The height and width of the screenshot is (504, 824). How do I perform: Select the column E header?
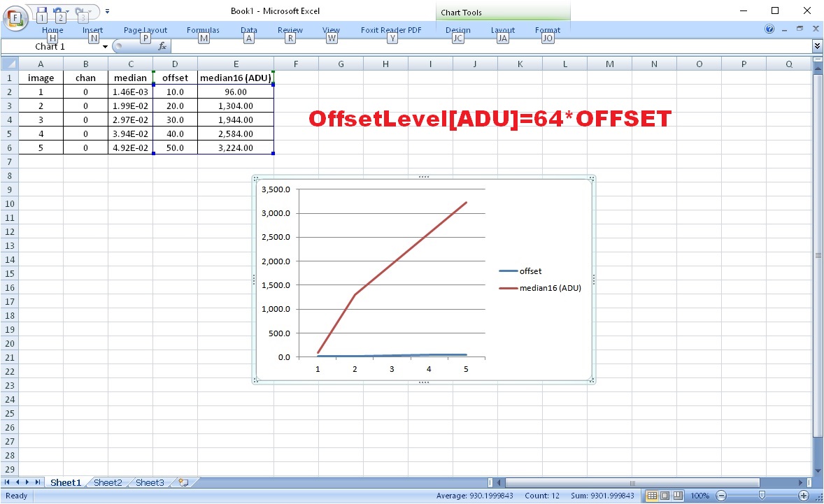(x=236, y=64)
